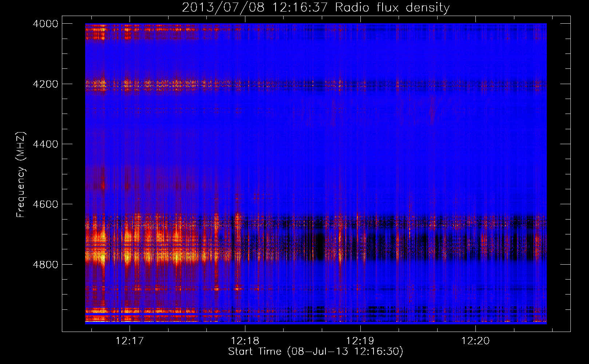Click the plot title "2013/07/08 12:16:37 Radio flux density"
This screenshot has width=589, height=364.
point(316,7)
